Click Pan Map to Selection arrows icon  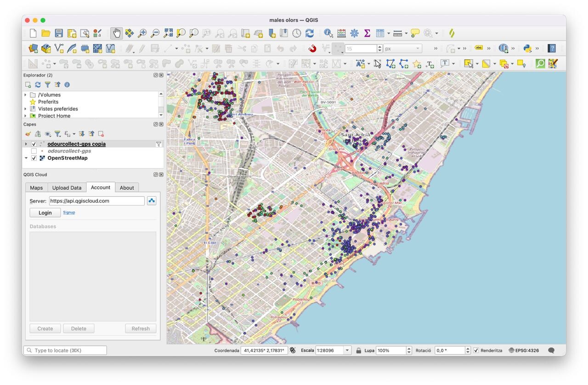click(x=130, y=33)
